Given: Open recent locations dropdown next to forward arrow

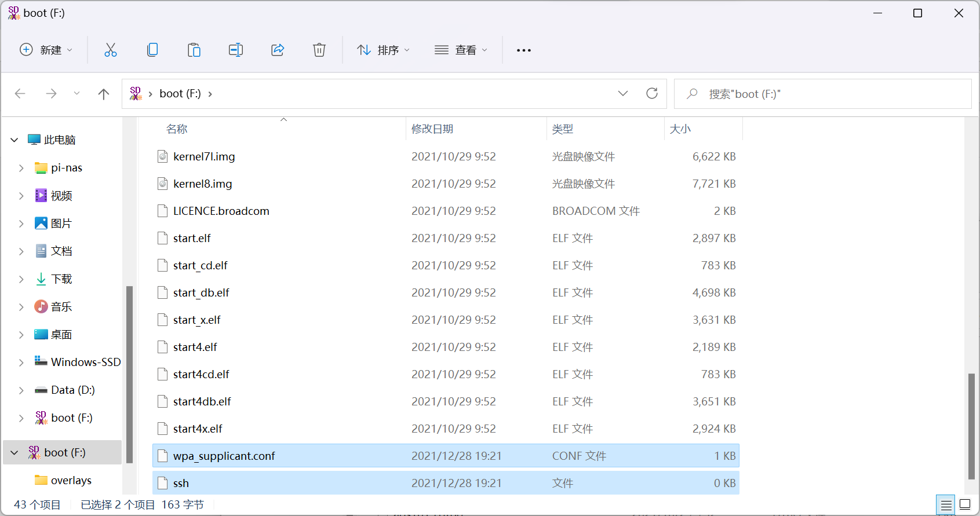Looking at the screenshot, I should (76, 94).
